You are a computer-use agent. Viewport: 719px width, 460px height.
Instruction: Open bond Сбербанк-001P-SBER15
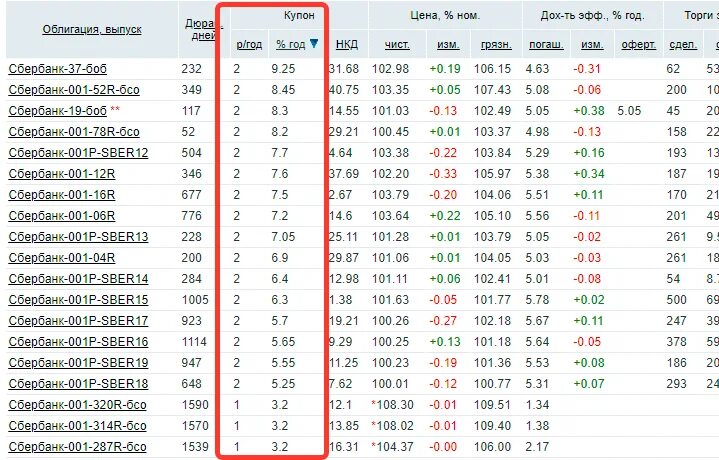coord(78,300)
